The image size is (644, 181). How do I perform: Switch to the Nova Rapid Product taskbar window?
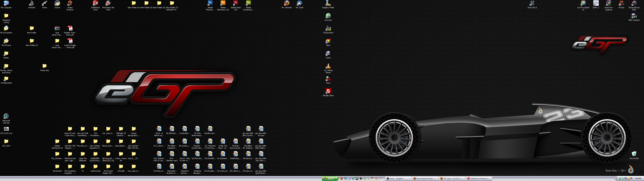425,178
